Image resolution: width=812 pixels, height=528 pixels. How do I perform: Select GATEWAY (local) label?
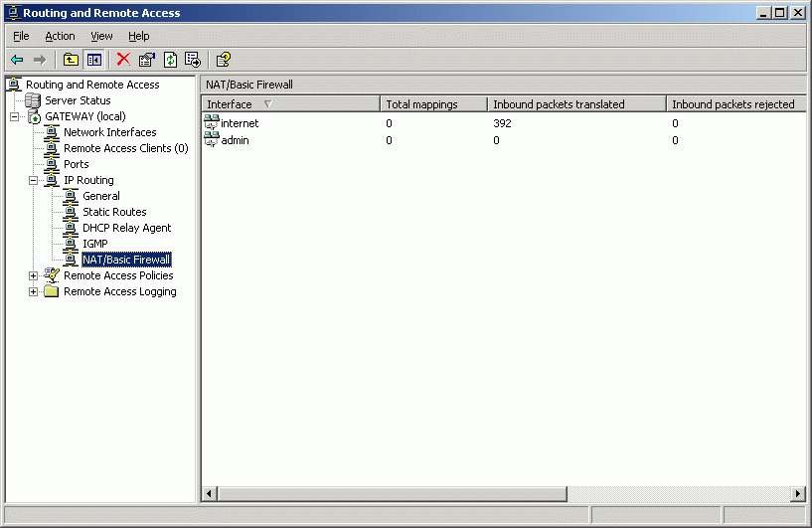click(85, 116)
